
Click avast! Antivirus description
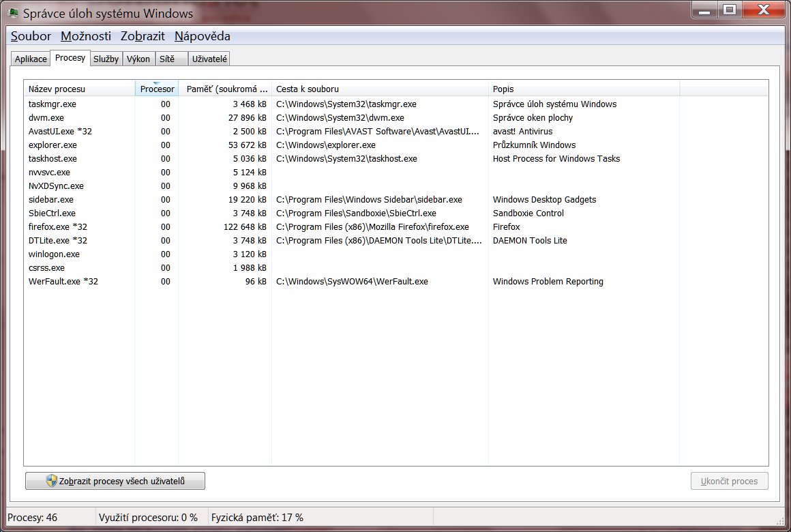(522, 131)
